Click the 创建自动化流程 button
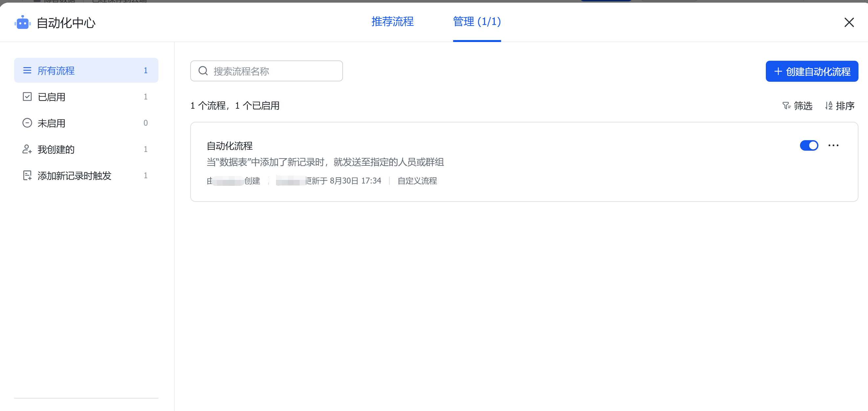 tap(811, 71)
